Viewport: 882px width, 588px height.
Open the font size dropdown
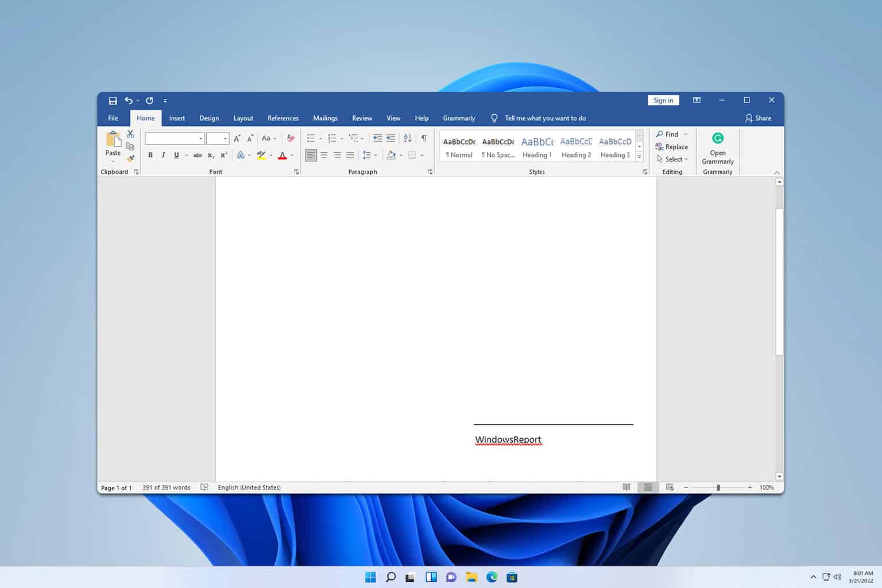click(225, 138)
